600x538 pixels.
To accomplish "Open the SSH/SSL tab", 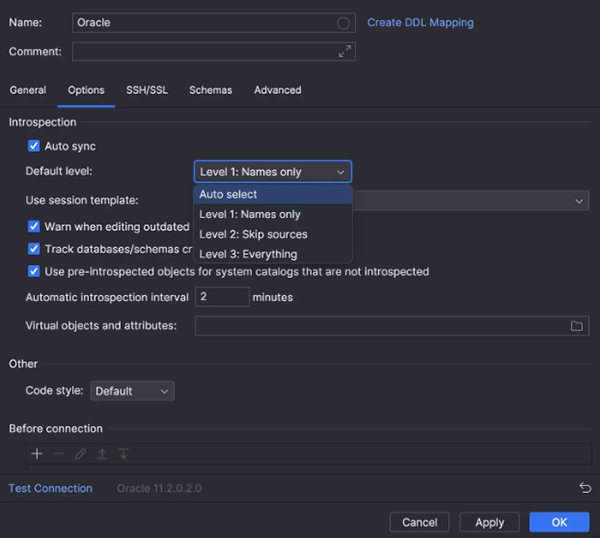I will tap(147, 90).
